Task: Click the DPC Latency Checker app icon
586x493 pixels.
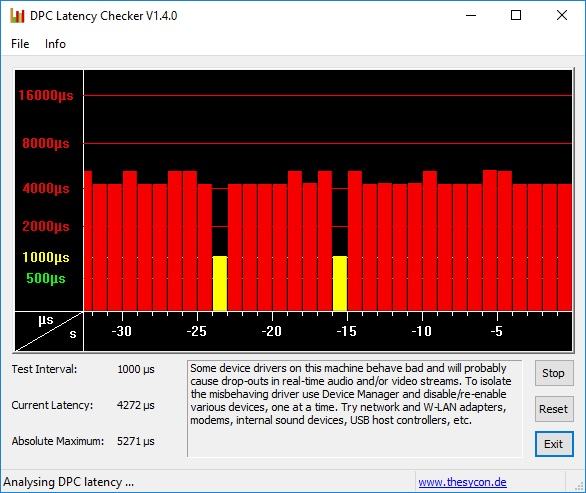Action: [17, 16]
